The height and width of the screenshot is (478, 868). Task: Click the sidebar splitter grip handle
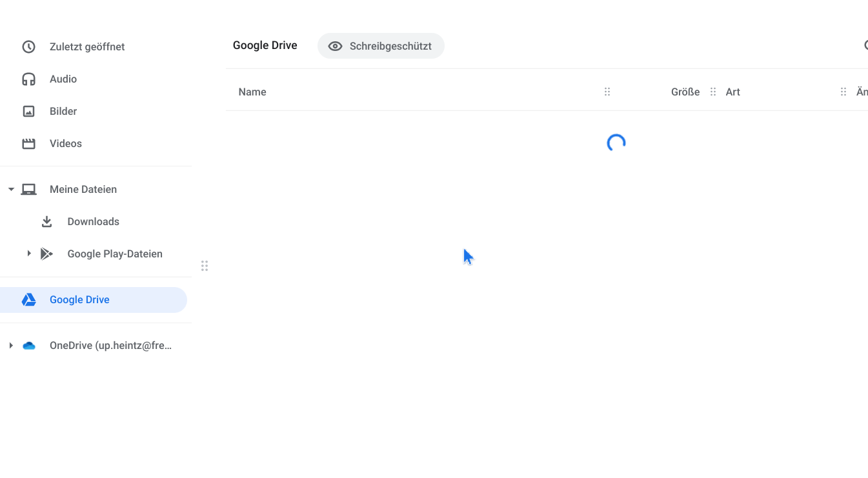click(205, 266)
